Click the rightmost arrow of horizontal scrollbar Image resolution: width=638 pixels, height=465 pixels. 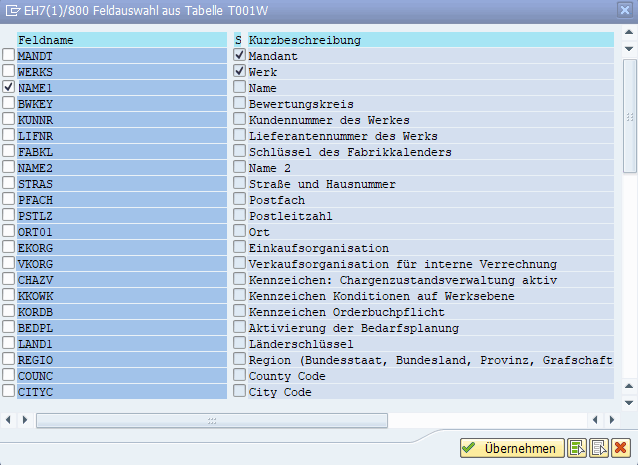612,419
